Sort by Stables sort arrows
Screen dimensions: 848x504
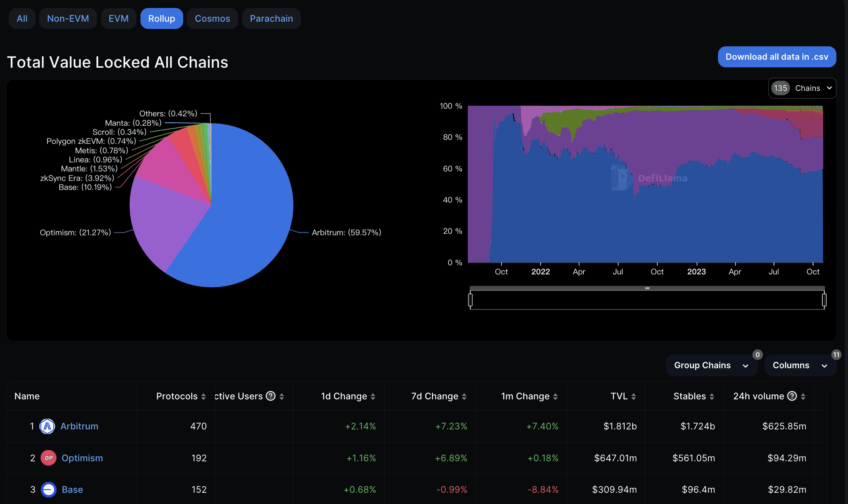tap(712, 397)
